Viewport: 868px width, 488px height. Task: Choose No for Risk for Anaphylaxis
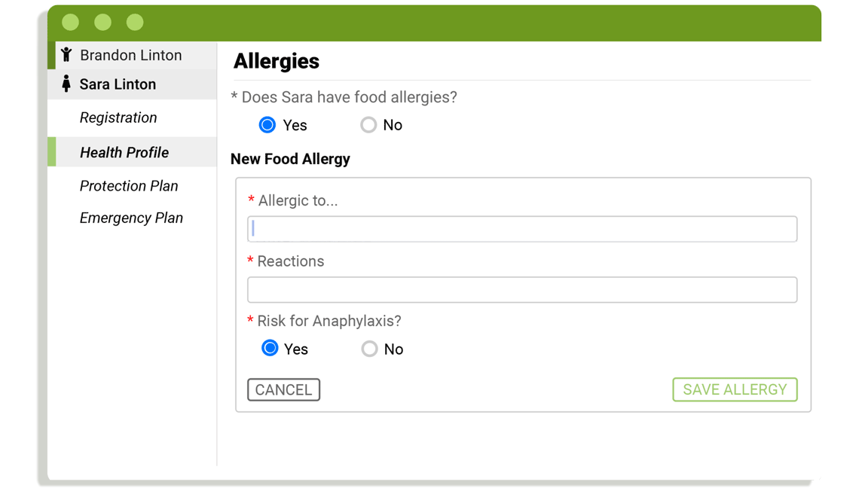click(x=370, y=349)
